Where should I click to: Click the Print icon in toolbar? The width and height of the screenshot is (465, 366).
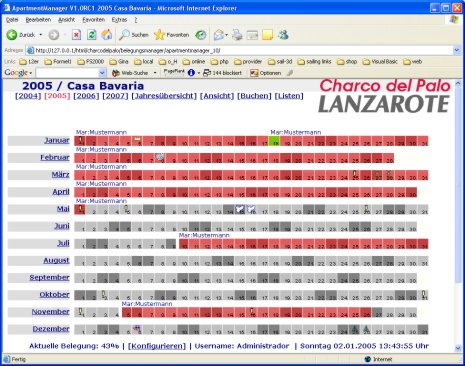click(237, 35)
